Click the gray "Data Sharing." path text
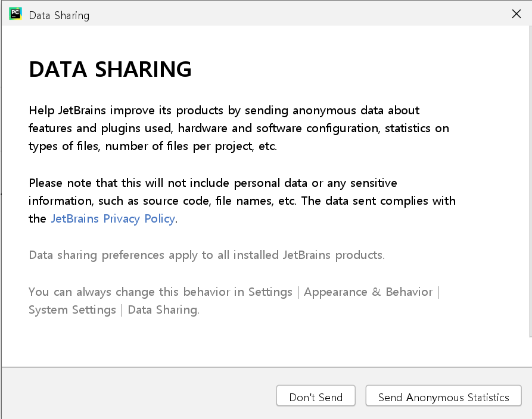The width and height of the screenshot is (532, 419). tap(163, 310)
